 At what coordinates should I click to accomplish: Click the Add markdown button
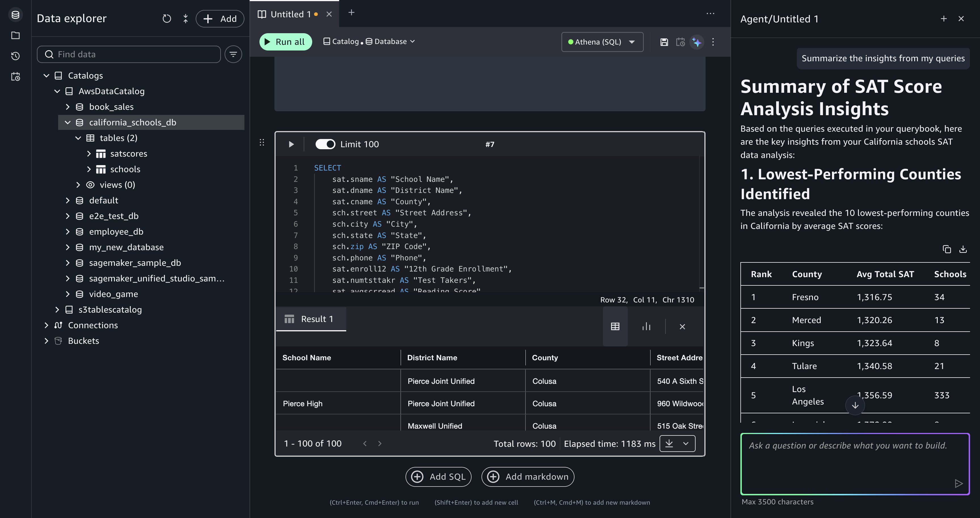528,477
